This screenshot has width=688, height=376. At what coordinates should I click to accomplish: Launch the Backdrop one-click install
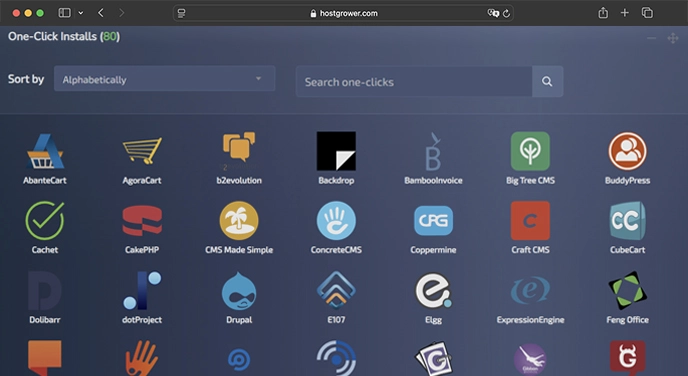(336, 151)
